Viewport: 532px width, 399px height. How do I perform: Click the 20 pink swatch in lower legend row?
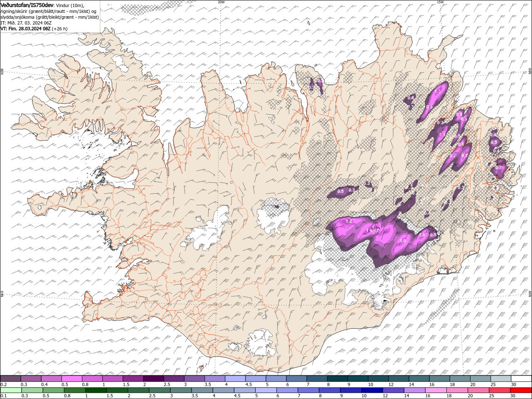(x=478, y=390)
